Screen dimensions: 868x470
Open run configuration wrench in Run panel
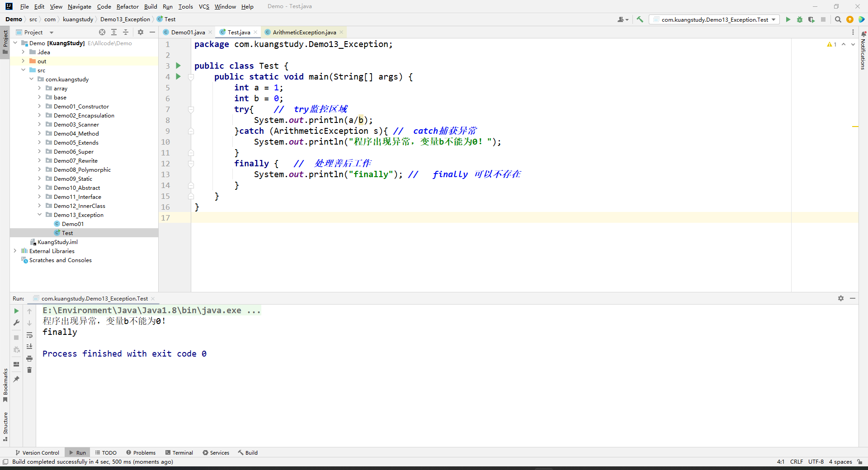click(16, 323)
